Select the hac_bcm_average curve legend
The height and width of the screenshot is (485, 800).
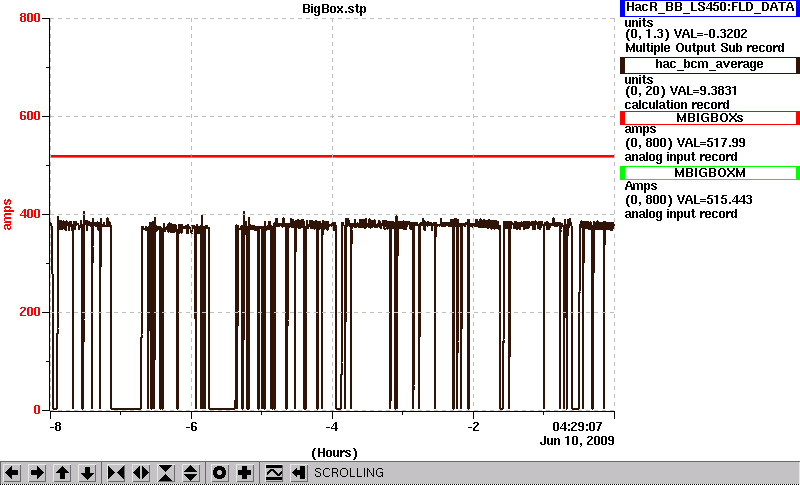710,65
